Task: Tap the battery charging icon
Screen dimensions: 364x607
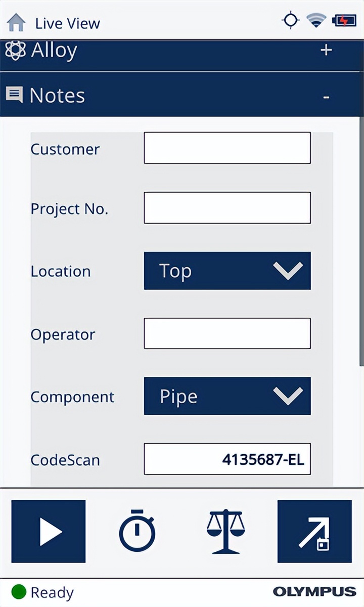Action: point(344,21)
